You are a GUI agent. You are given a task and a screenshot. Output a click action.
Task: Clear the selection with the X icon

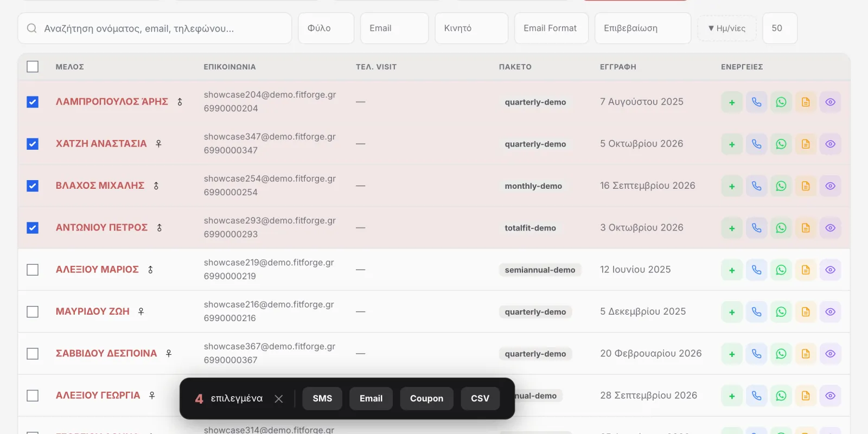click(279, 399)
